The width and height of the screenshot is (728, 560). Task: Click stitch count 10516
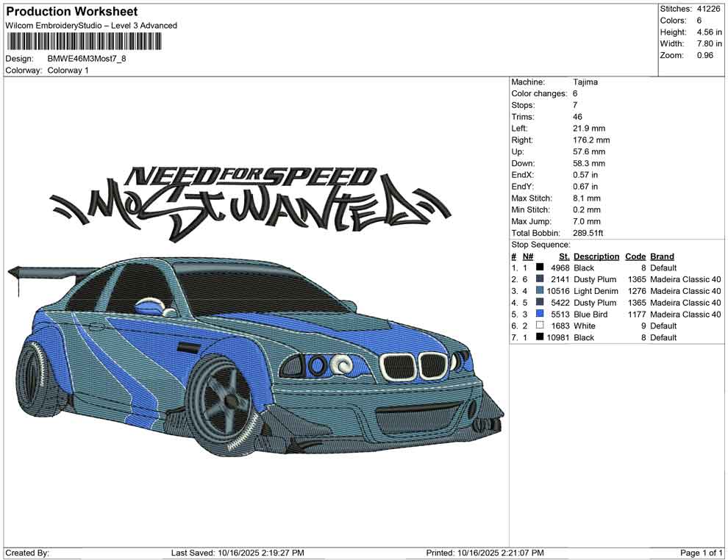tap(558, 291)
